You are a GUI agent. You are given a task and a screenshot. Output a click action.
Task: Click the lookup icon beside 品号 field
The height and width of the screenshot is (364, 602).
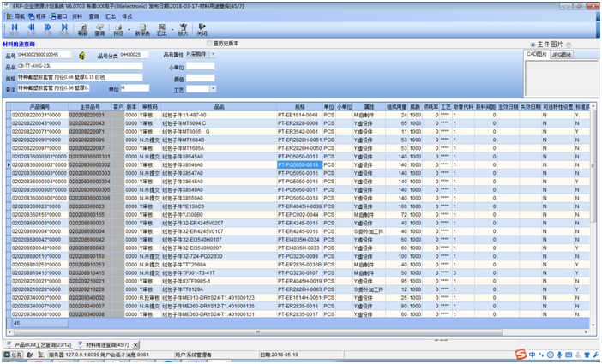(81, 55)
